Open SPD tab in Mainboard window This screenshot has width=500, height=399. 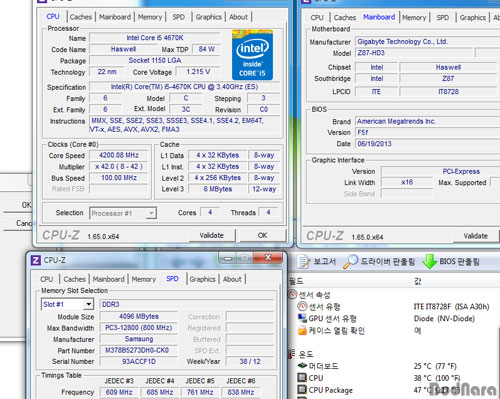(443, 18)
